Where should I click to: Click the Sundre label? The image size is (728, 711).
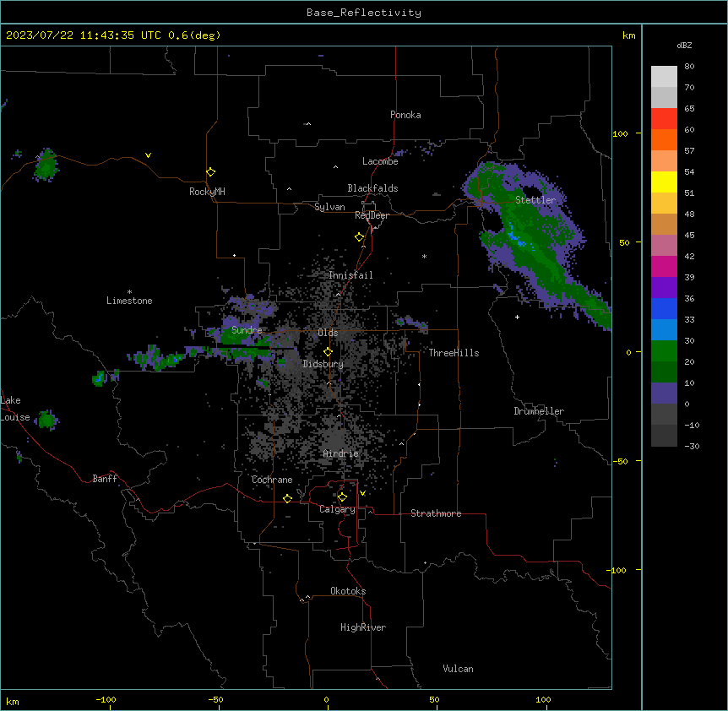click(247, 330)
